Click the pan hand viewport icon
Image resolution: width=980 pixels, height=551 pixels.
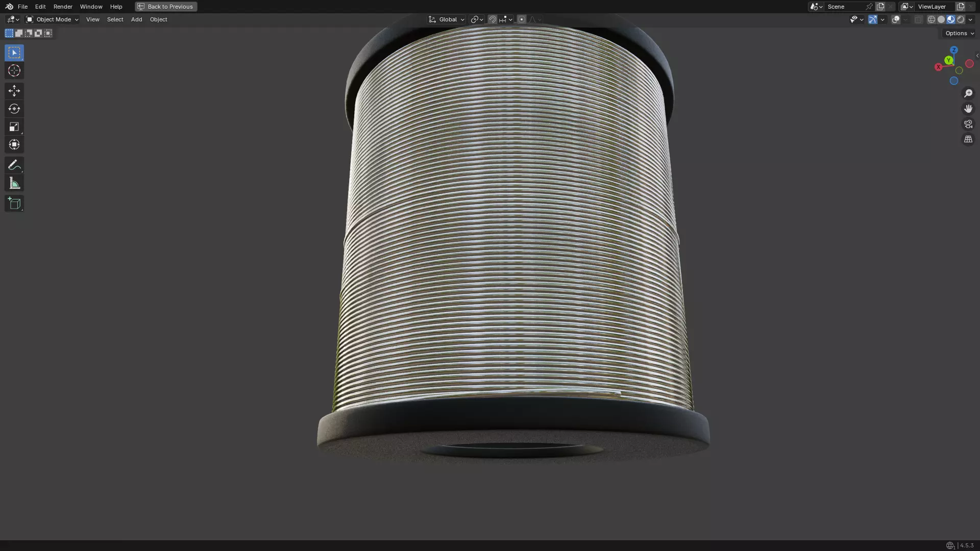968,109
